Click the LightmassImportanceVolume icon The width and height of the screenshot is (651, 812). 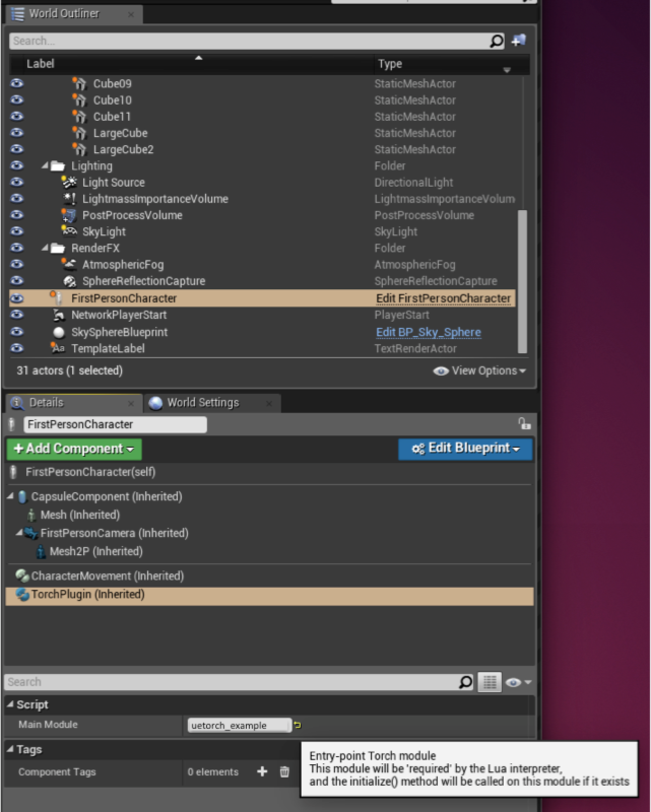pos(69,198)
